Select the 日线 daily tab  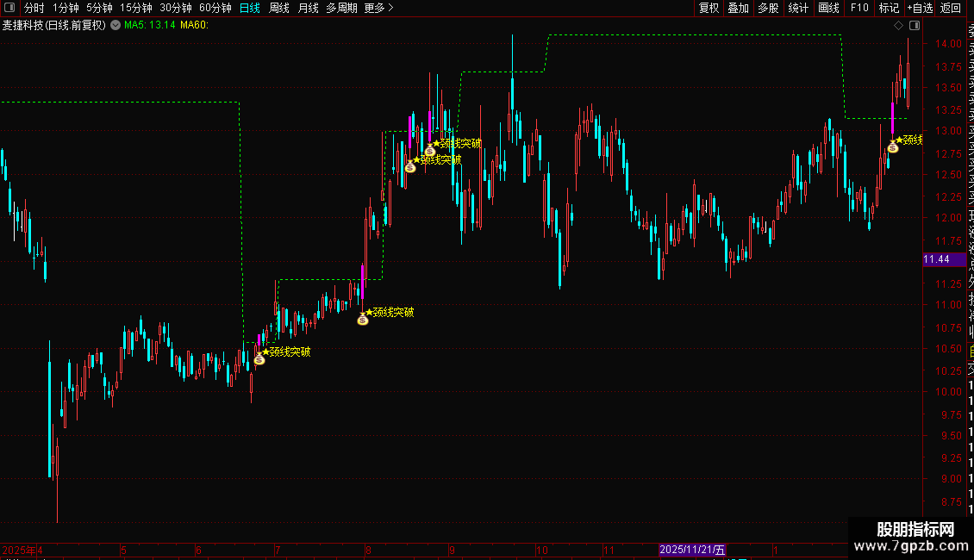250,8
